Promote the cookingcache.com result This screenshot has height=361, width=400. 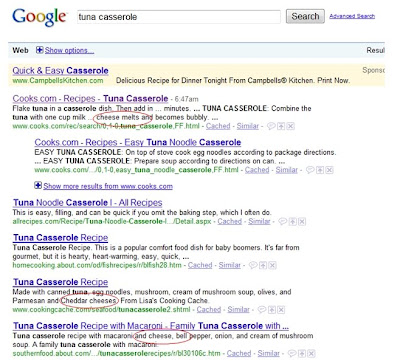(272, 310)
